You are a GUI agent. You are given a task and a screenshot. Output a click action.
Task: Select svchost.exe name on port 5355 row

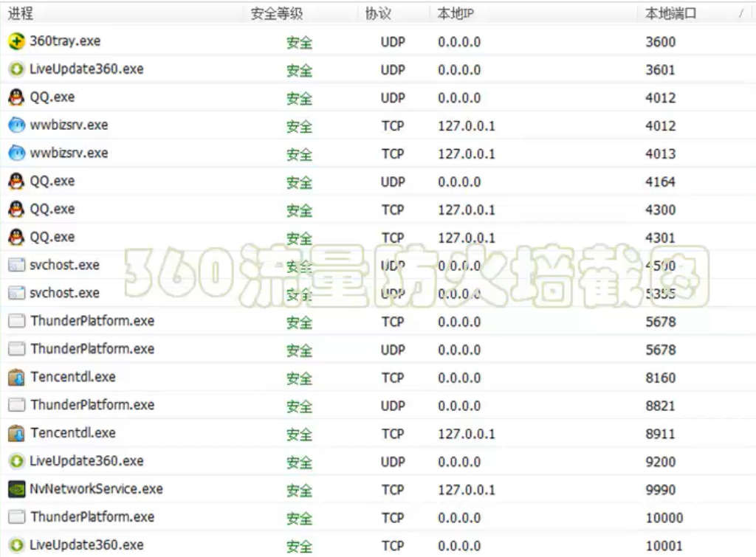click(65, 292)
